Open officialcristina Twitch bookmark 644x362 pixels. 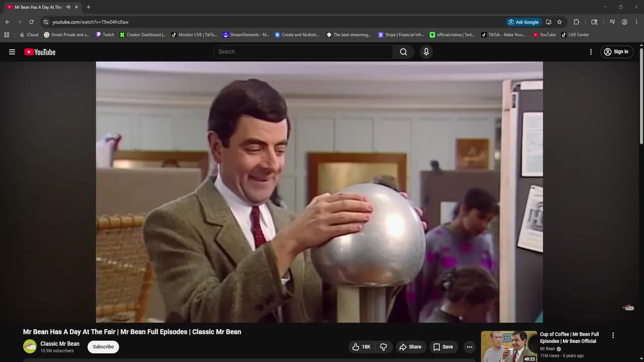click(x=452, y=35)
